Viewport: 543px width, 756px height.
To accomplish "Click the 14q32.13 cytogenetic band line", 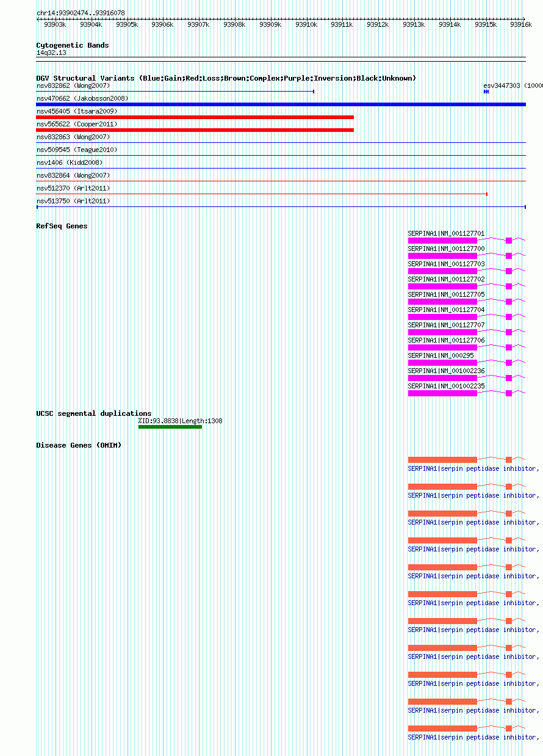I will point(281,59).
